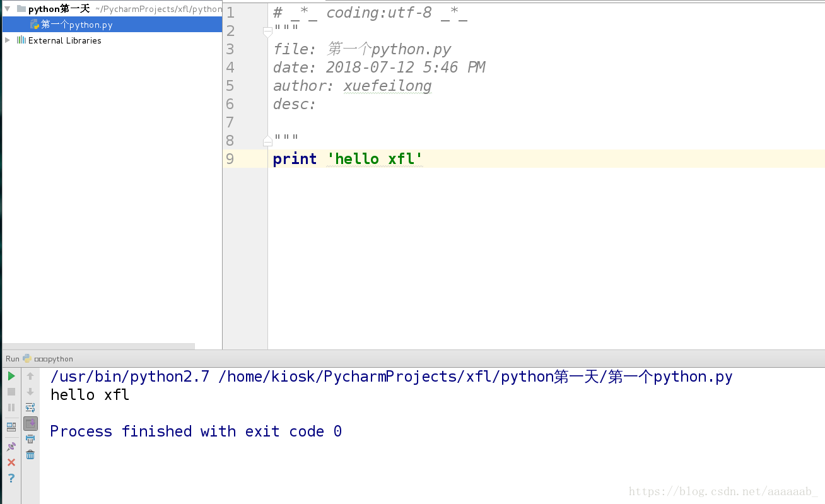Toggle Scroll to the End button

(x=30, y=423)
